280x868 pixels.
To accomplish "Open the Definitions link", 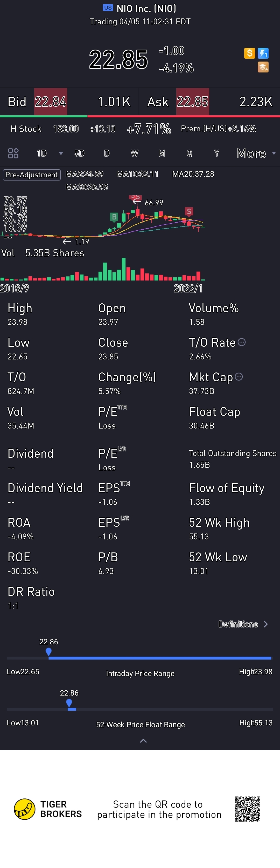I will pyautogui.click(x=242, y=624).
